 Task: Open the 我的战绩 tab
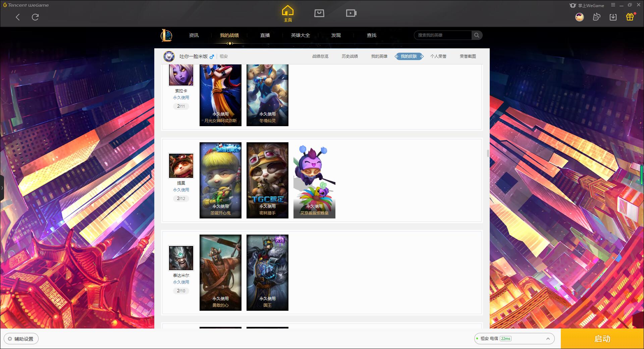click(x=229, y=35)
